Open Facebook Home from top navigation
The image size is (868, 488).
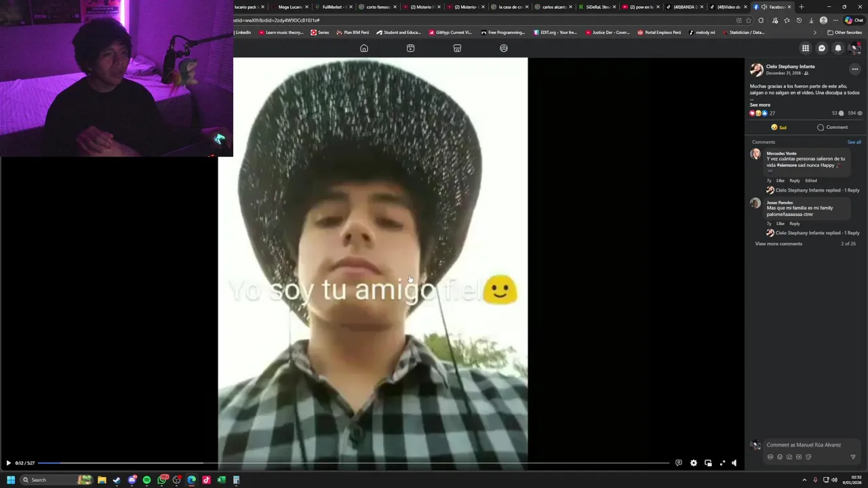pyautogui.click(x=364, y=48)
